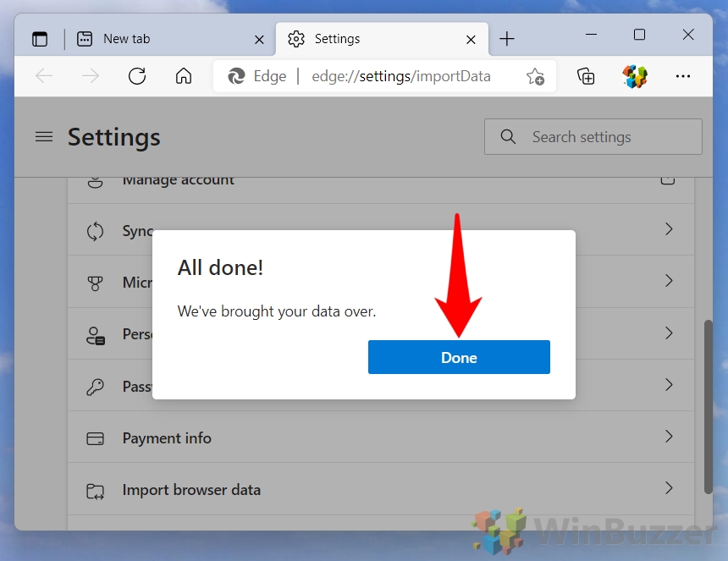Close the Settings tab

coord(471,40)
